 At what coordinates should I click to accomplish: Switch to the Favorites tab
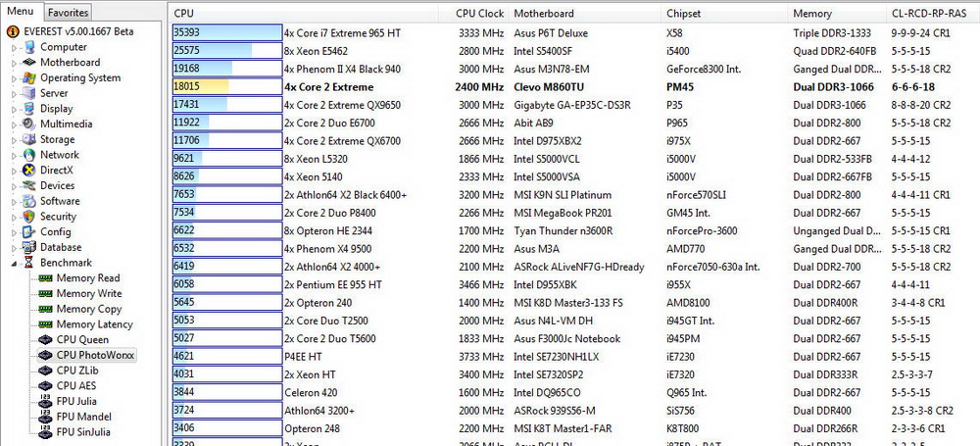click(x=68, y=12)
